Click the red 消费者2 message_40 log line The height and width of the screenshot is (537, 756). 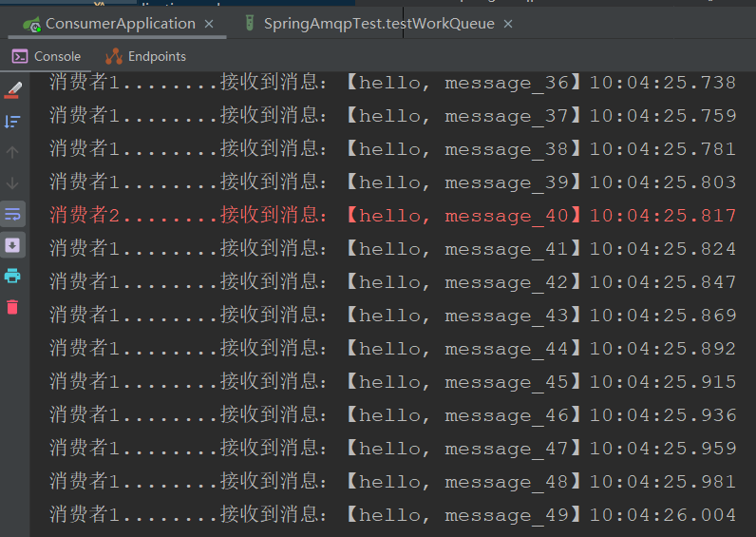(x=392, y=215)
